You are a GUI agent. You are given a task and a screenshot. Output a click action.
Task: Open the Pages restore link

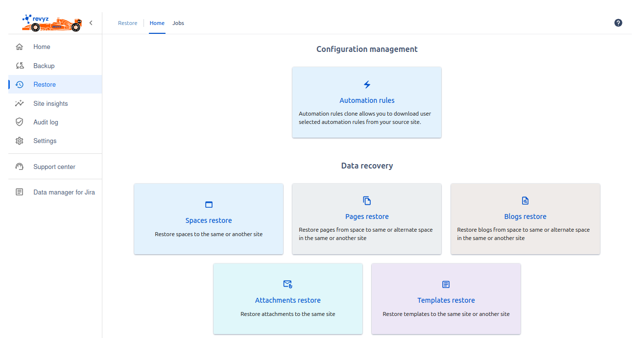(367, 217)
